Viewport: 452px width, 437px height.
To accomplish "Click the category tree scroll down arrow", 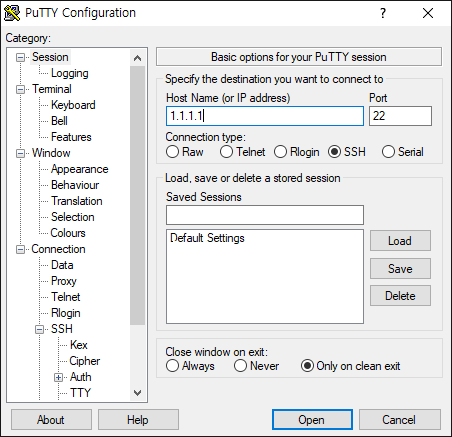I will pos(137,392).
